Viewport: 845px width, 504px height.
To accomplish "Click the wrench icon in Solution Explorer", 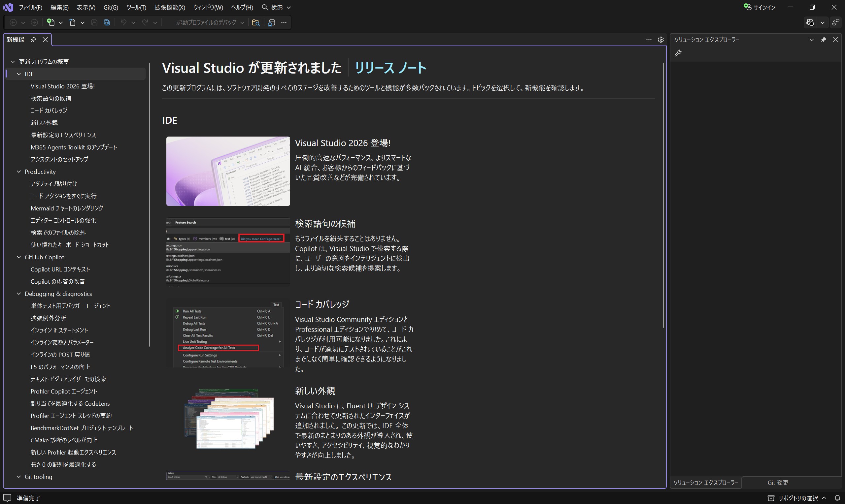I will pos(678,53).
